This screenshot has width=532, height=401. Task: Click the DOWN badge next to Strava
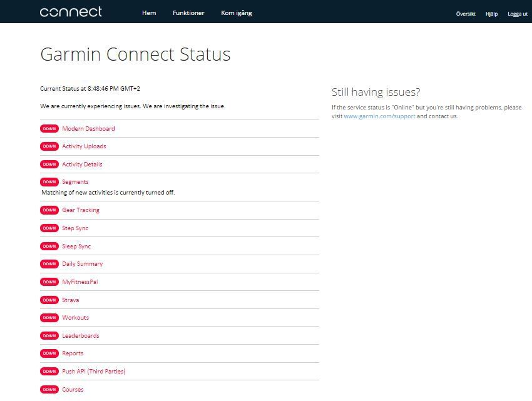coord(49,300)
